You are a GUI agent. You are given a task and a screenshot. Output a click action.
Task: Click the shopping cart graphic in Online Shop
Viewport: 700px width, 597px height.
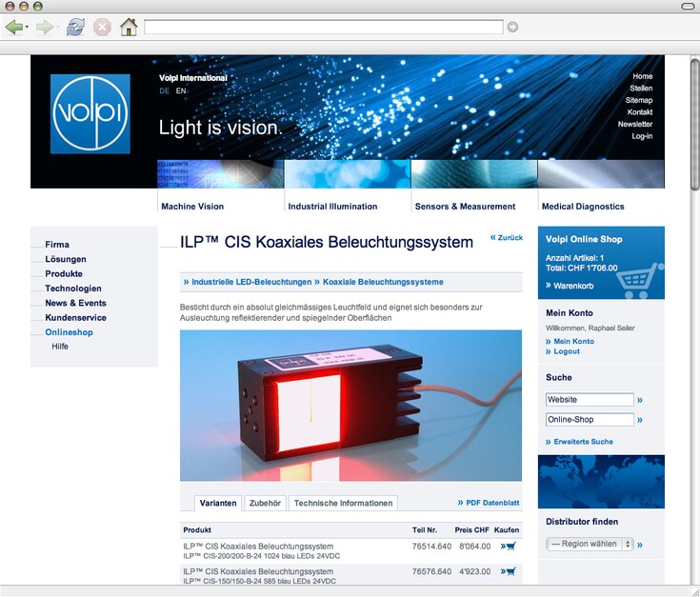[639, 281]
